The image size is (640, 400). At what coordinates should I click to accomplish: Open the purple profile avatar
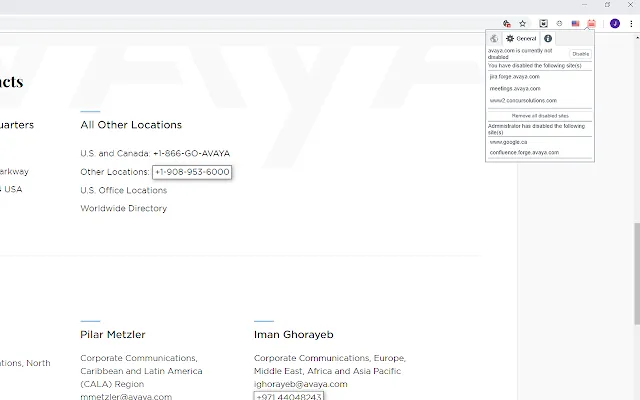coord(615,24)
